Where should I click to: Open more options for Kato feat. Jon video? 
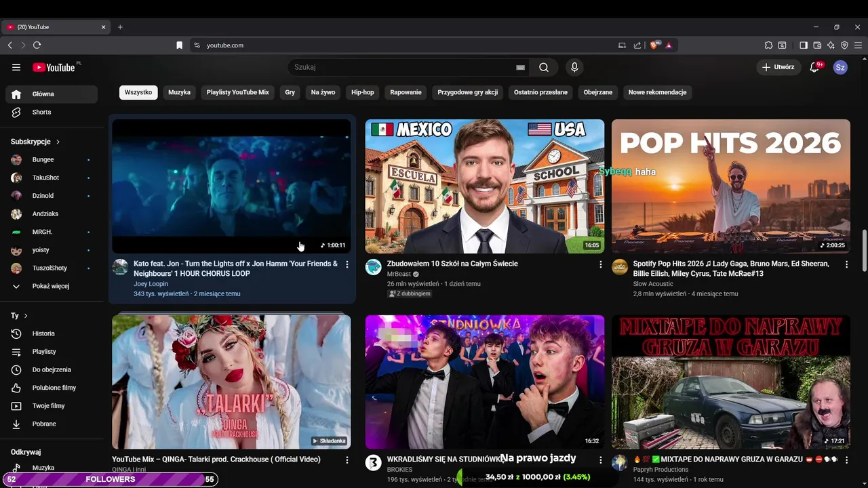(x=347, y=264)
